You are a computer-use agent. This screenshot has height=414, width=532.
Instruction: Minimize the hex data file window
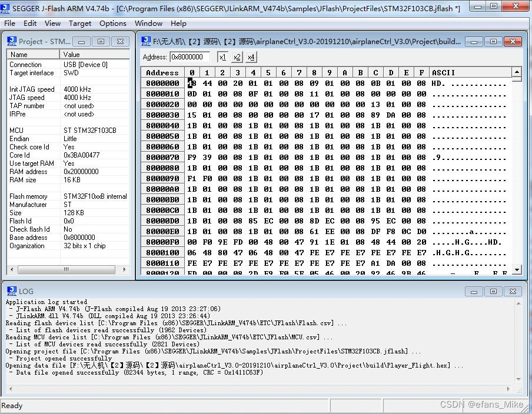click(474, 42)
